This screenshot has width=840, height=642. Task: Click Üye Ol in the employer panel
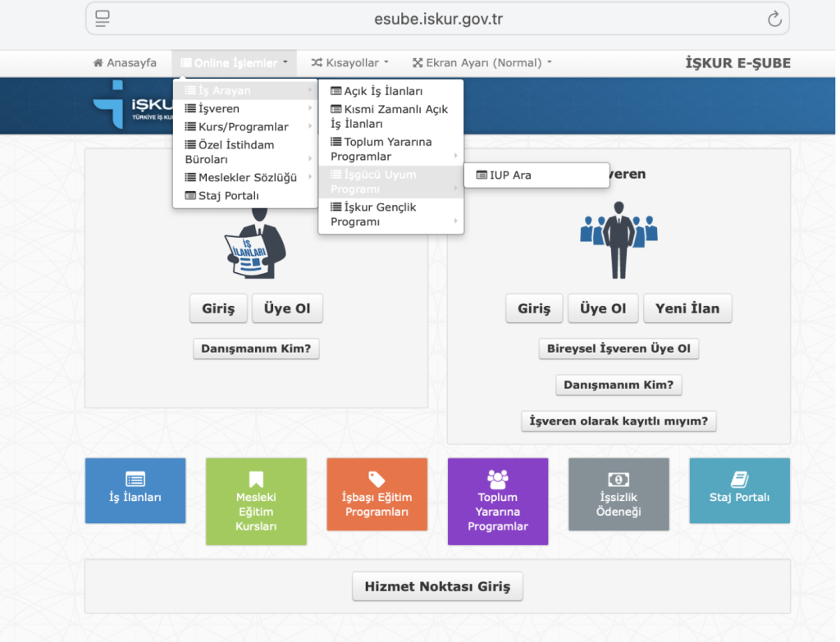[603, 308]
